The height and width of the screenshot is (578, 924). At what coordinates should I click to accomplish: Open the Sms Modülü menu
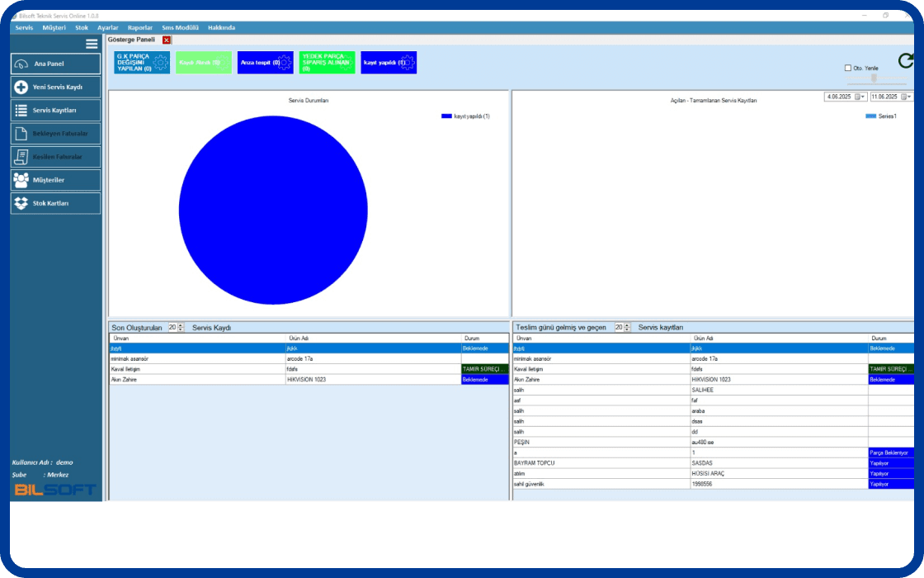180,28
